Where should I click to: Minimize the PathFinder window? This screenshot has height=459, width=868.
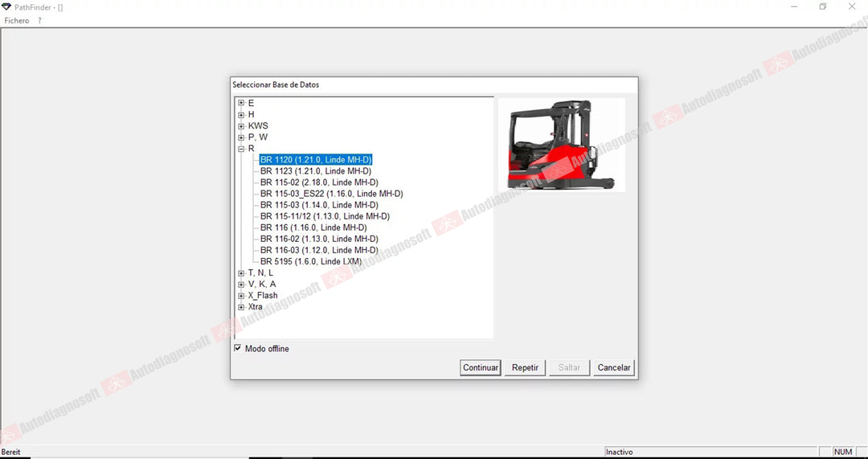tap(794, 6)
